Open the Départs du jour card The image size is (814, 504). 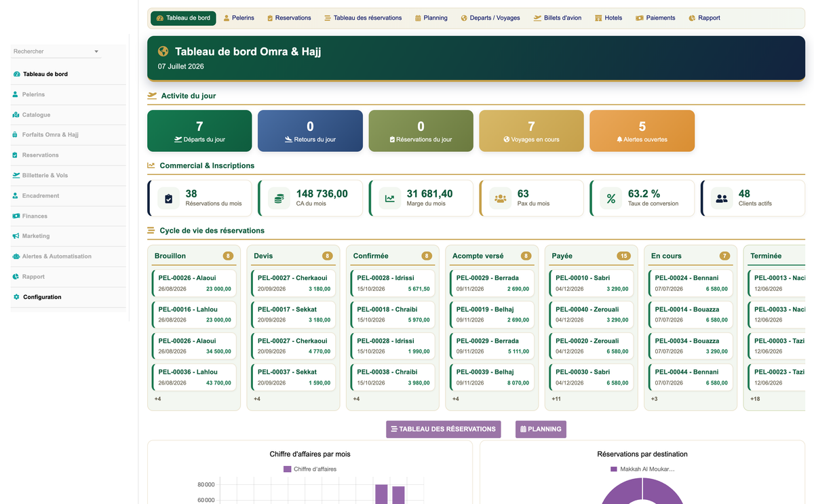[x=199, y=131]
